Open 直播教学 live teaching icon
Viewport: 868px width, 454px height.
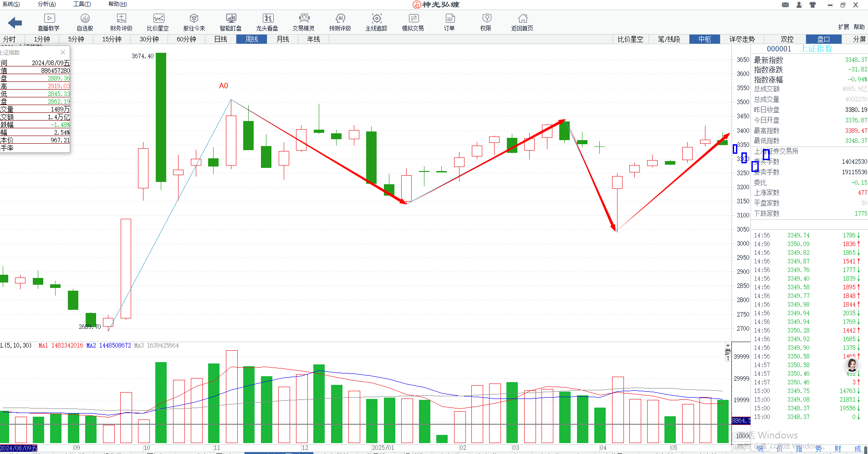[49, 22]
